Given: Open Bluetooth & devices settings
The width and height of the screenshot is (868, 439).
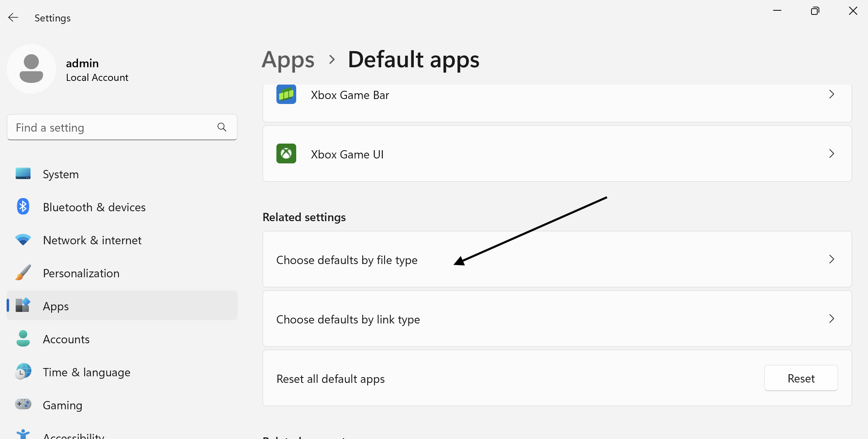Looking at the screenshot, I should coord(23,207).
